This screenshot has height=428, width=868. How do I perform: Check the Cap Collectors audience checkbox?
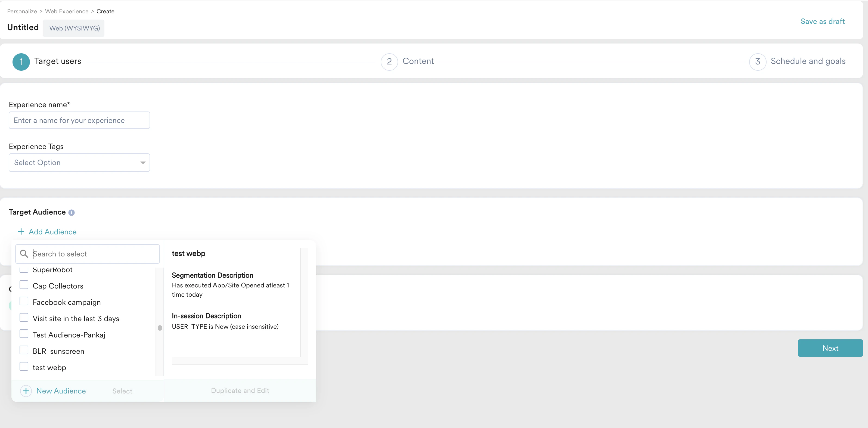(x=24, y=285)
